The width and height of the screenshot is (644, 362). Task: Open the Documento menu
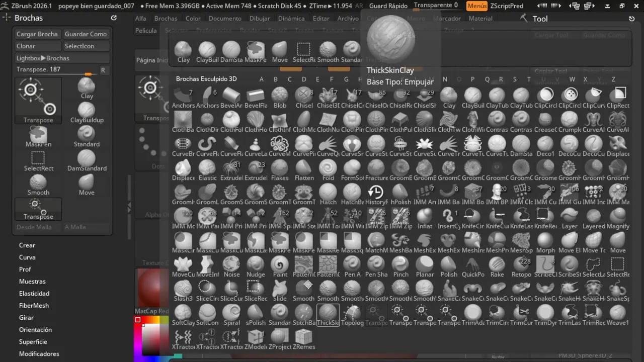coord(225,18)
